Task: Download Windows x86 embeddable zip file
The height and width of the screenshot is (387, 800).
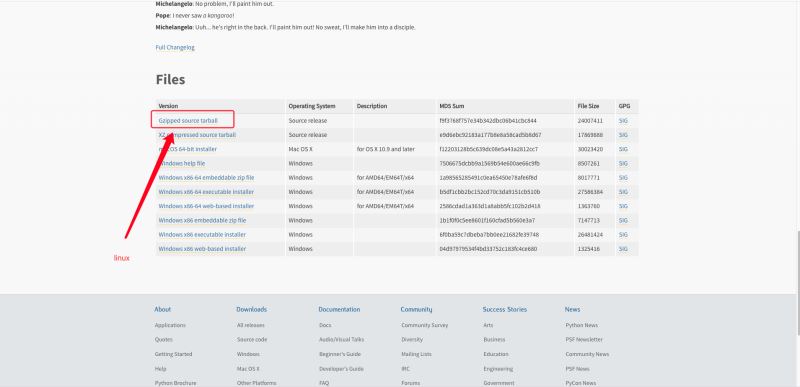Action: 202,221
